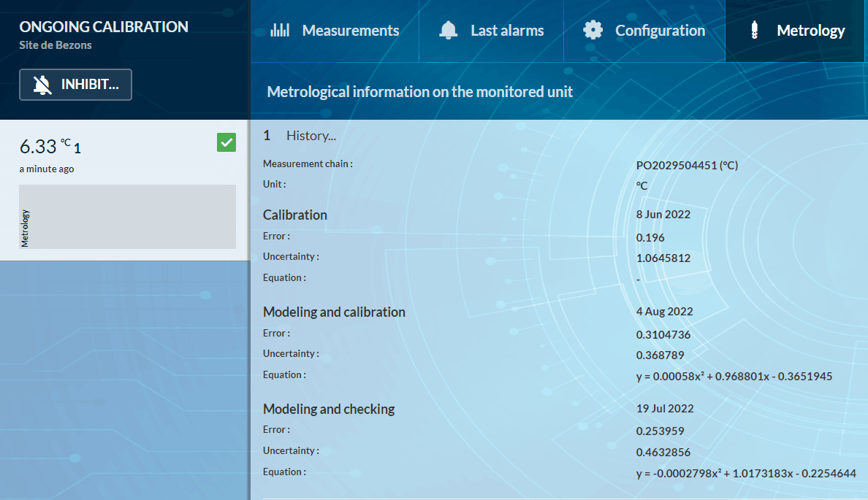The width and height of the screenshot is (868, 500).
Task: Click the equation y = -0.0002798x² + 1.0173183x - 0.2254644
Action: 746,474
